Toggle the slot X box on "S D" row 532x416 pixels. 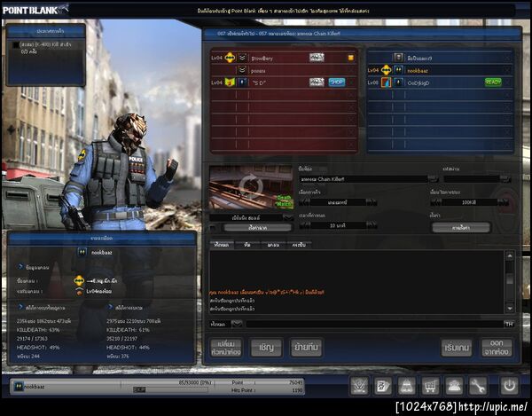click(351, 82)
